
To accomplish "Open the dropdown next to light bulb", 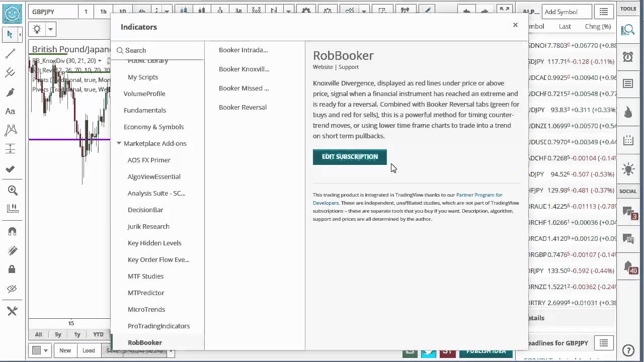I will (x=50, y=29).
